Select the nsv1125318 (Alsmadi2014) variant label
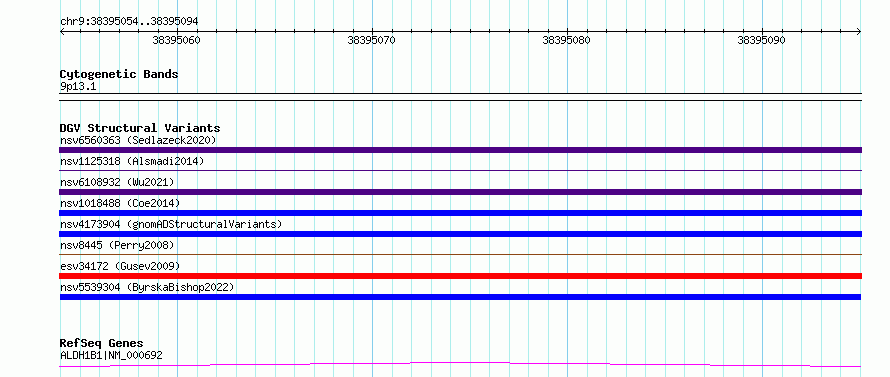Image resolution: width=890 pixels, height=377 pixels. click(132, 161)
